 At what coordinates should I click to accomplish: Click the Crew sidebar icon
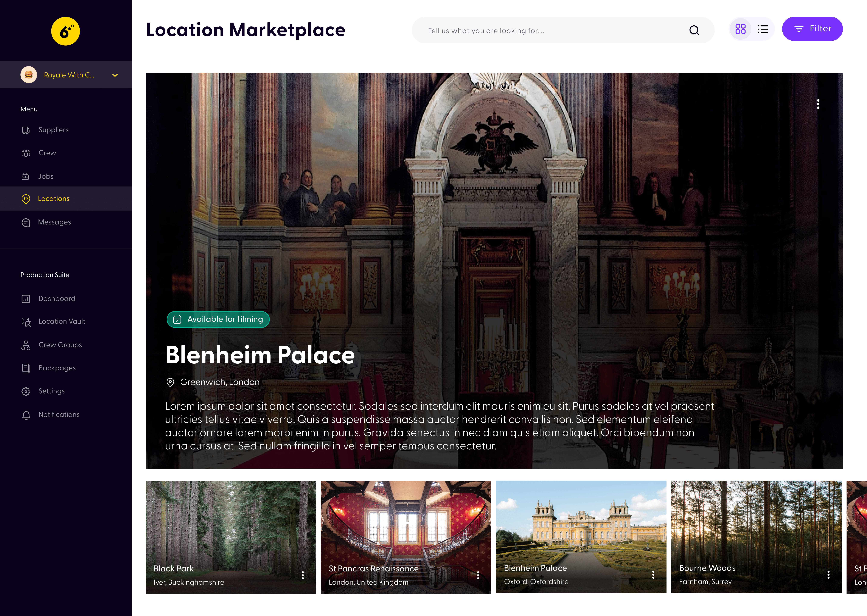point(26,153)
